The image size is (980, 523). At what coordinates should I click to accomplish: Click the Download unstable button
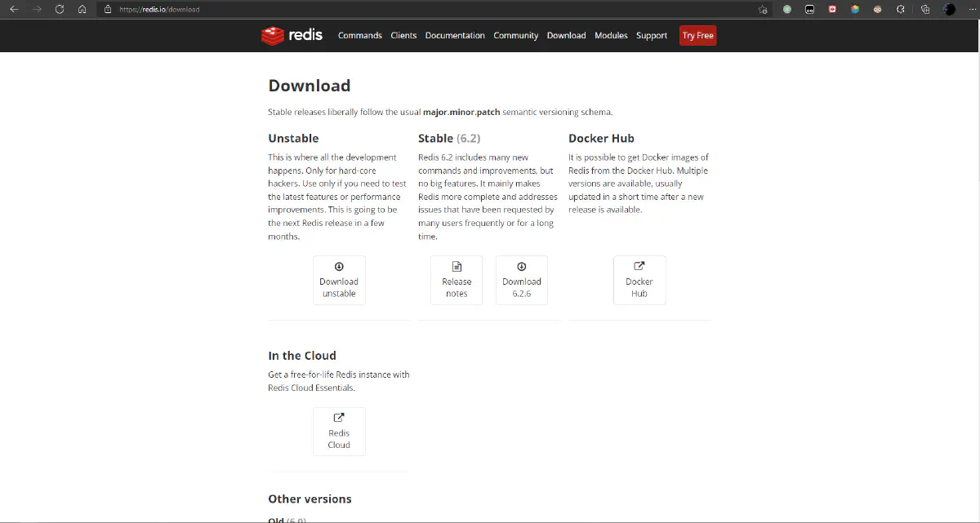(x=339, y=280)
